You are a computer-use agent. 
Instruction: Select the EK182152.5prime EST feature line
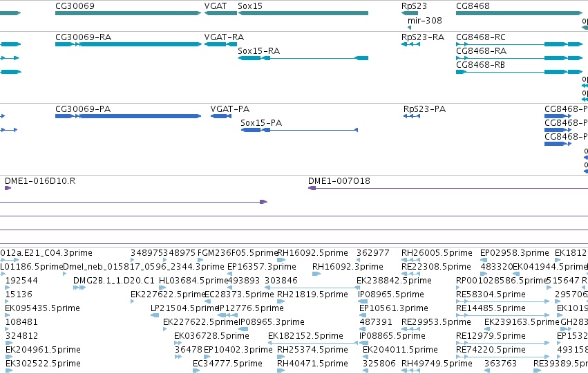point(313,343)
